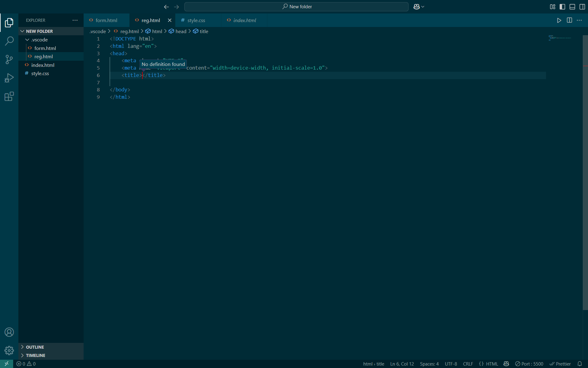The width and height of the screenshot is (588, 368).
Task: Split the editor to the right
Action: [x=569, y=20]
